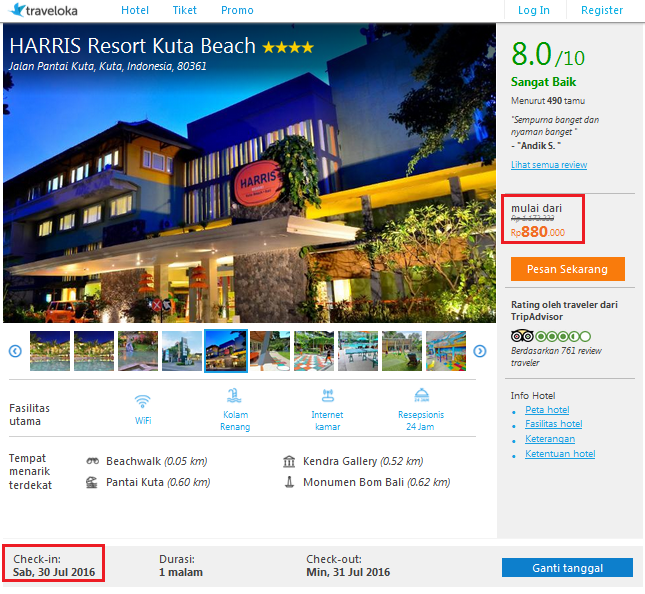This screenshot has width=645, height=594.
Task: Click the TripAdvisor owl logo
Action: coord(522,336)
